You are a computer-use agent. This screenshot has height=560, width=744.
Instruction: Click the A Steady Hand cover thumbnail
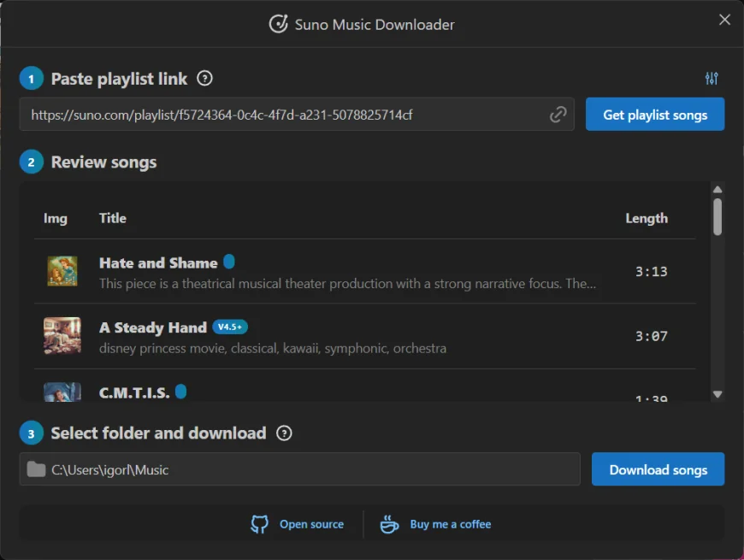point(62,336)
